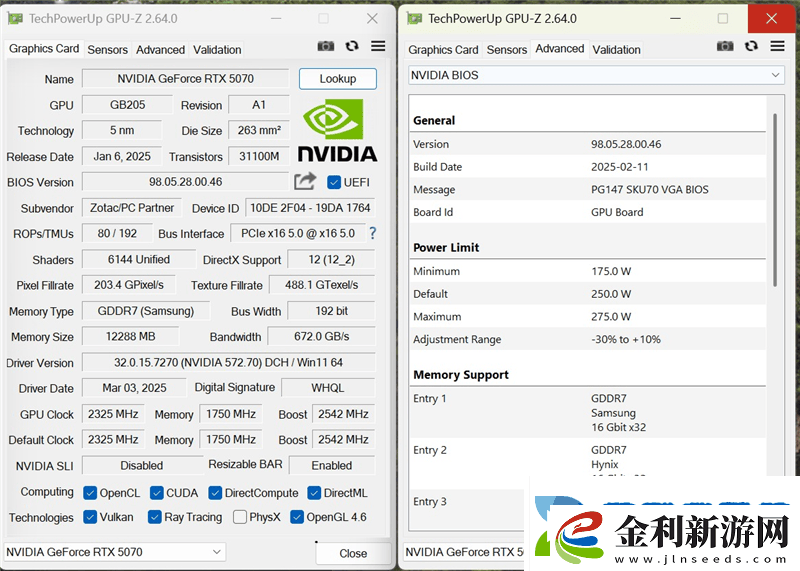This screenshot has width=800, height=571.
Task: Switch to Validation tab in left window
Action: (x=217, y=49)
